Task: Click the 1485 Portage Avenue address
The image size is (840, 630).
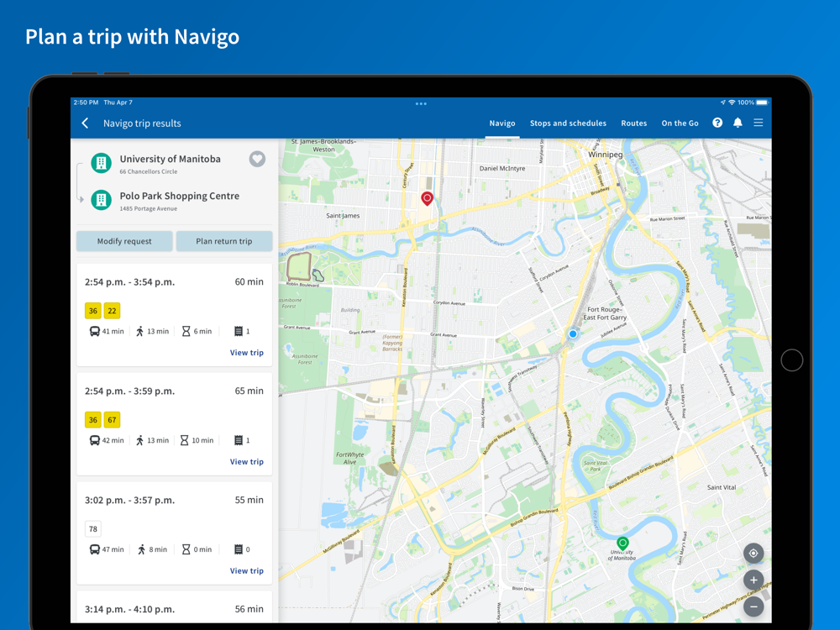Action: [149, 209]
